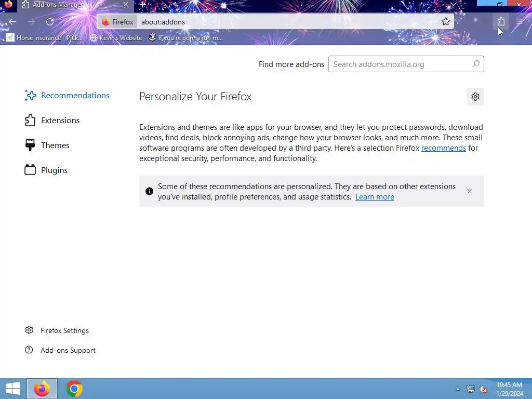Click the Personalize Your Firefox heading
Viewport: 532px width, 399px height.
click(x=195, y=96)
